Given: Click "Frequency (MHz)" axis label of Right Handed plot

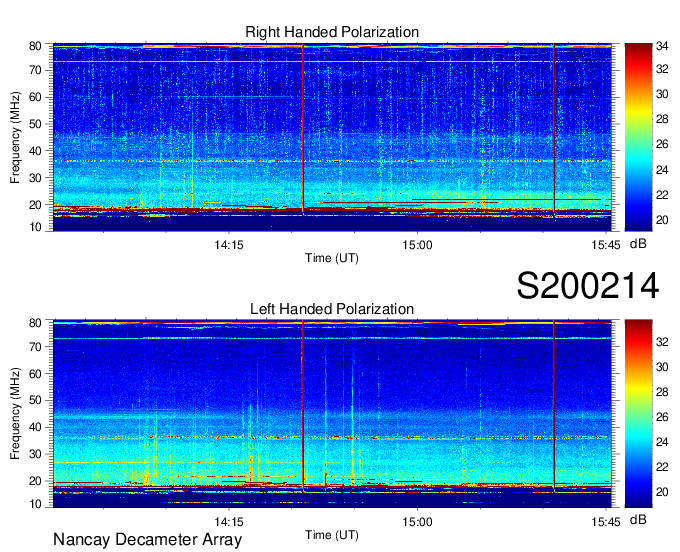Looking at the screenshot, I should pos(15,137).
